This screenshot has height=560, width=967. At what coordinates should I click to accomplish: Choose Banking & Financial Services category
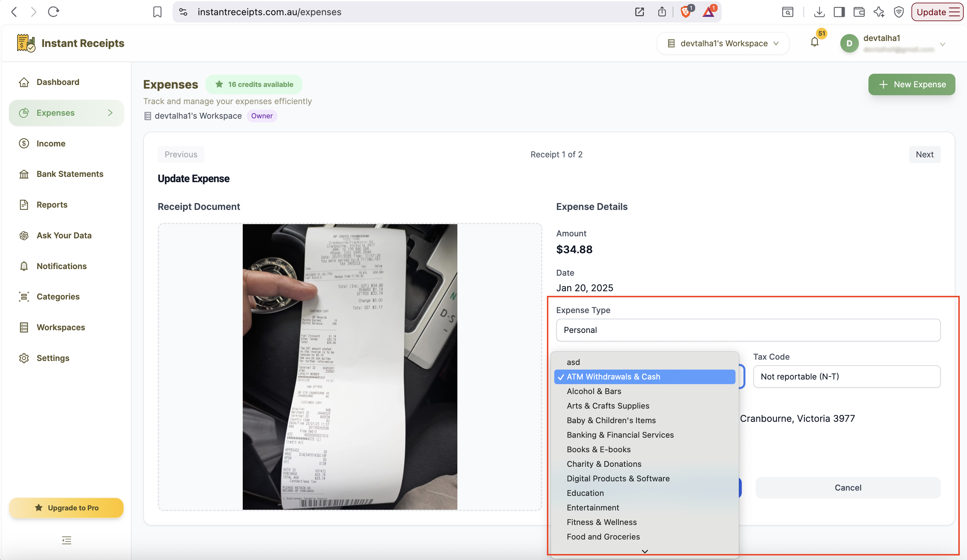coord(645,435)
